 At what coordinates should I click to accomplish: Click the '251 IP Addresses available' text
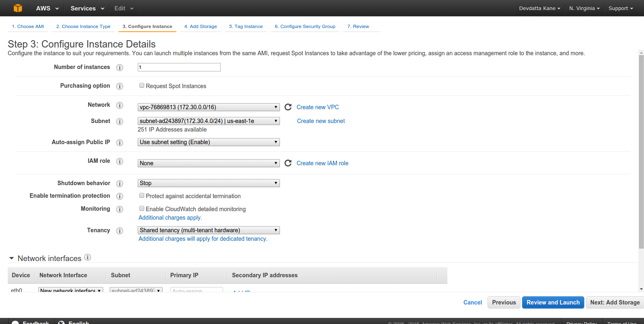[172, 130]
